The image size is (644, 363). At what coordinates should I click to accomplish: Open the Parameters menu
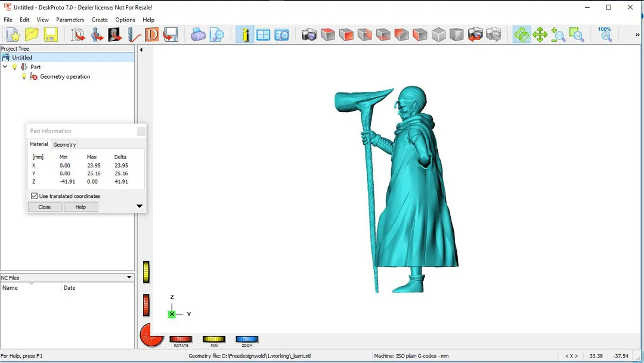coord(70,20)
